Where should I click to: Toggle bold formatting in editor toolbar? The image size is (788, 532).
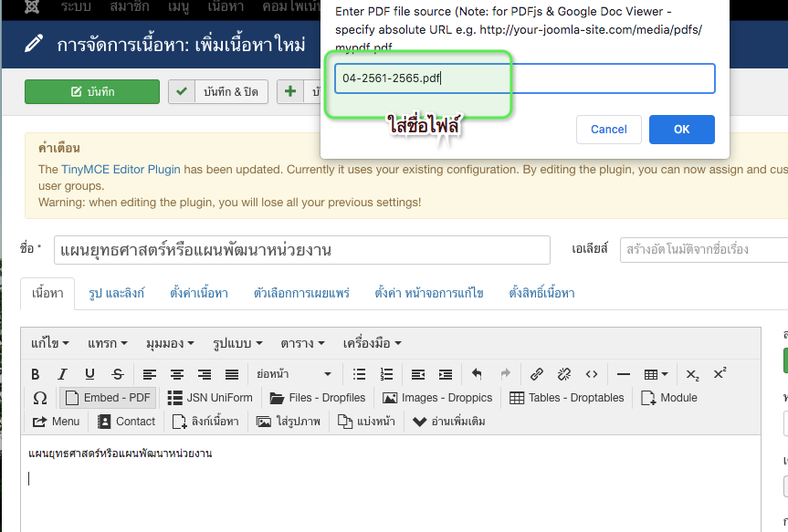(36, 374)
